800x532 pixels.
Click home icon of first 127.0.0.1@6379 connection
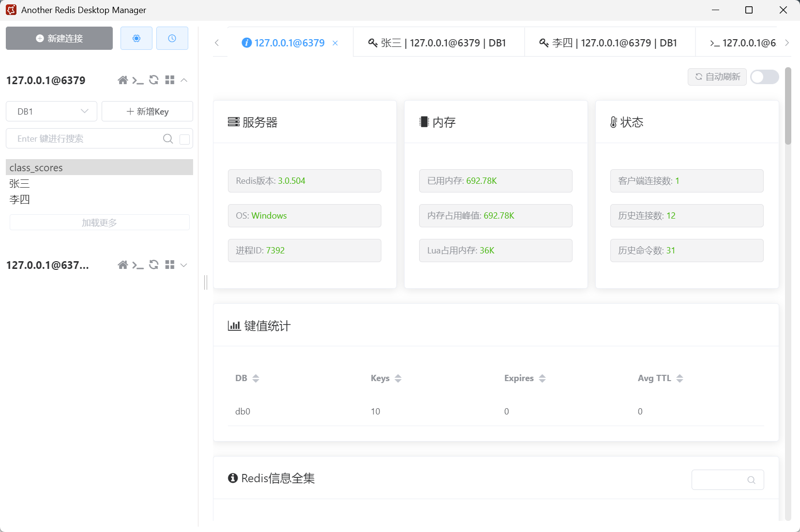click(x=123, y=80)
